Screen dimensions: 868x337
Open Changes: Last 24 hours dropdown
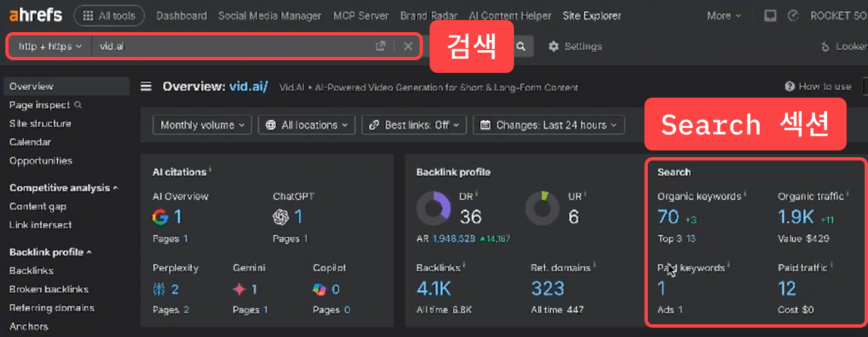click(549, 125)
